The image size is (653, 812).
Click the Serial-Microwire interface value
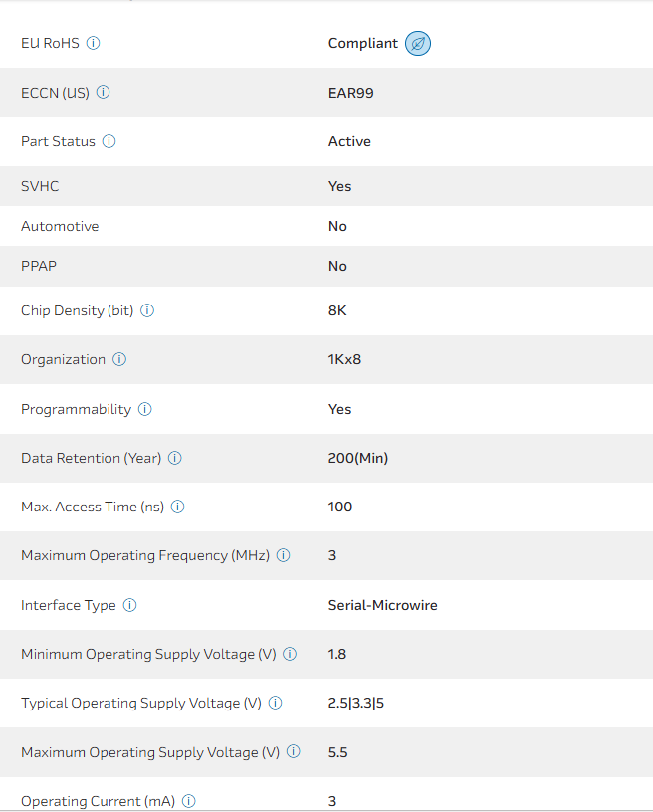[382, 605]
